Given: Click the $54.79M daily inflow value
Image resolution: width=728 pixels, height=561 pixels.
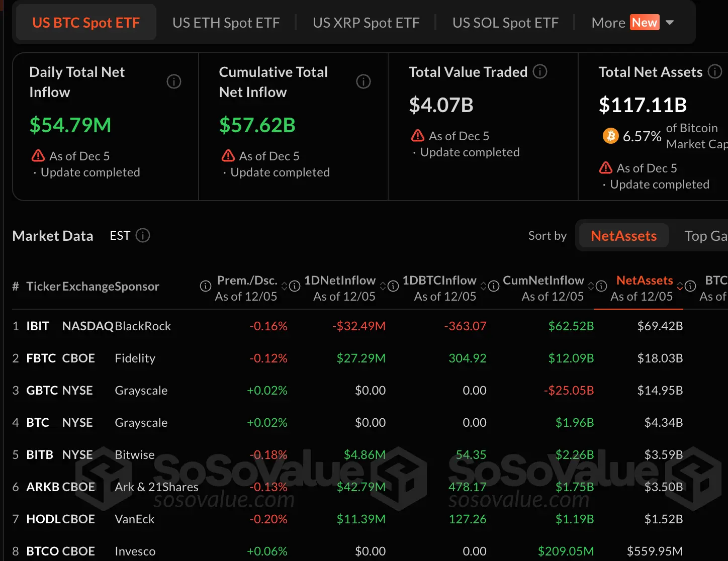Looking at the screenshot, I should pos(70,125).
